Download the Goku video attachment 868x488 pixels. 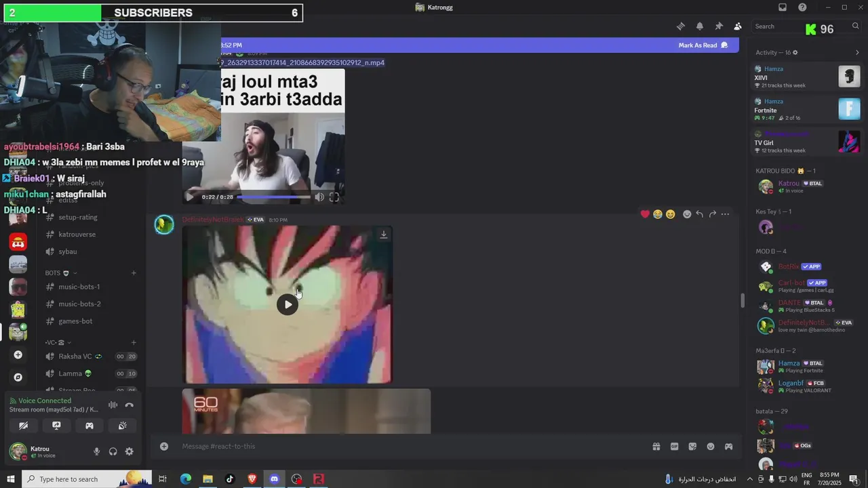pos(383,235)
